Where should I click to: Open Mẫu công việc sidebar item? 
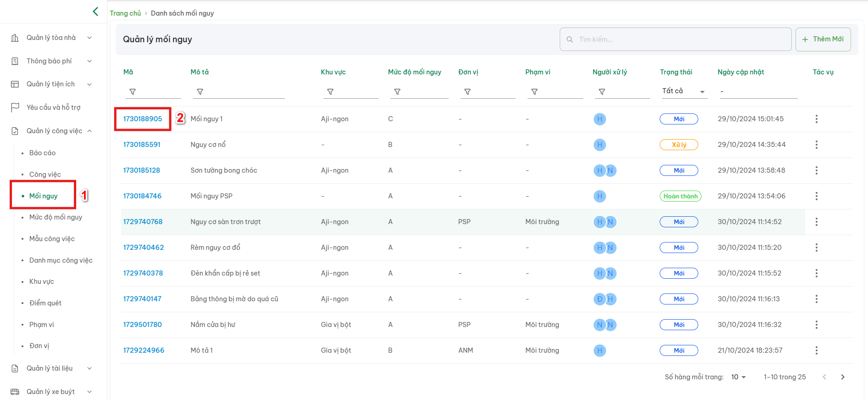[52, 239]
